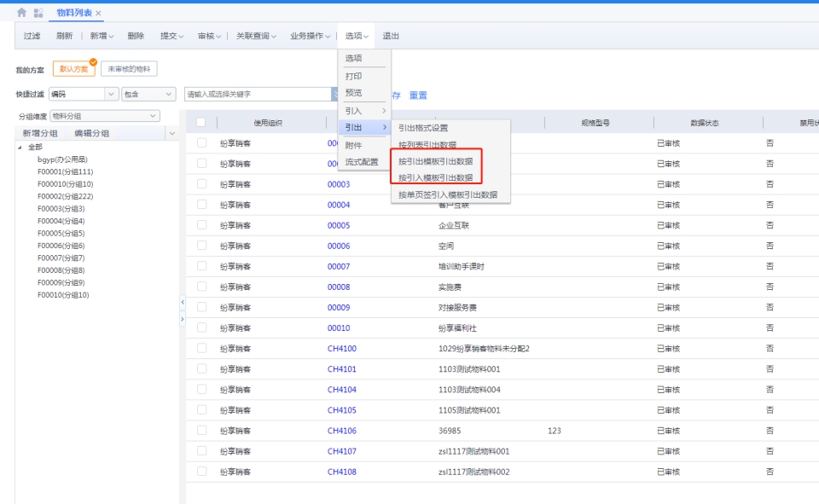This screenshot has width=819, height=504.
Task: Open the 业务操作 dropdown
Action: coord(311,36)
